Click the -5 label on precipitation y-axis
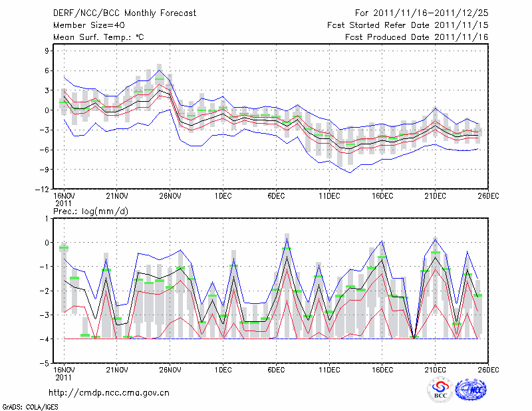This screenshot has width=532, height=411. pyautogui.click(x=47, y=364)
